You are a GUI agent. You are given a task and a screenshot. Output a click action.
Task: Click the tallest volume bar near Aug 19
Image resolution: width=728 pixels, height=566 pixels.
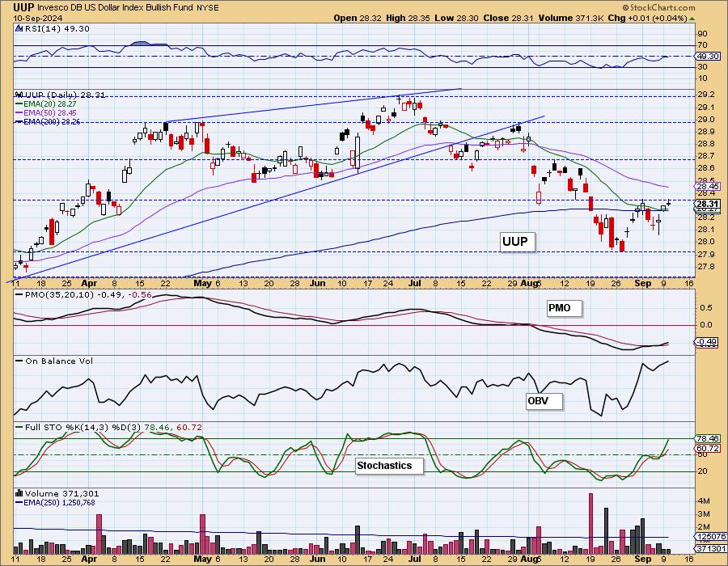point(591,523)
